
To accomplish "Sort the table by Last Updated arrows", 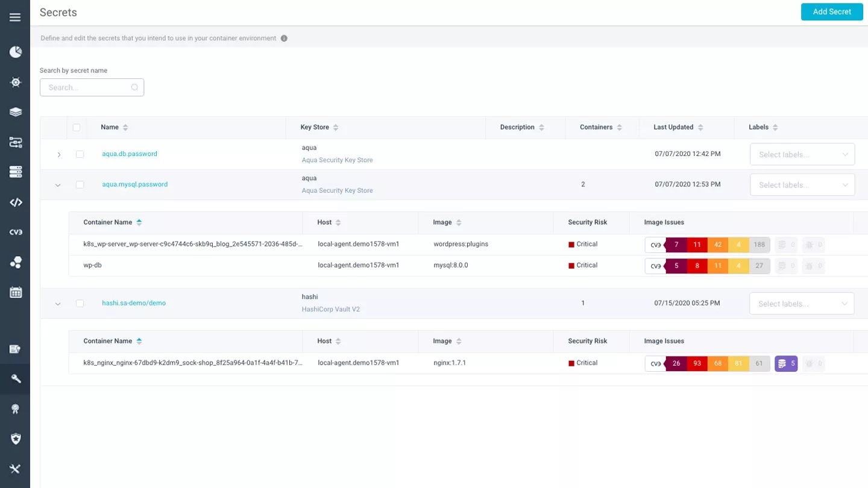I will tap(700, 128).
